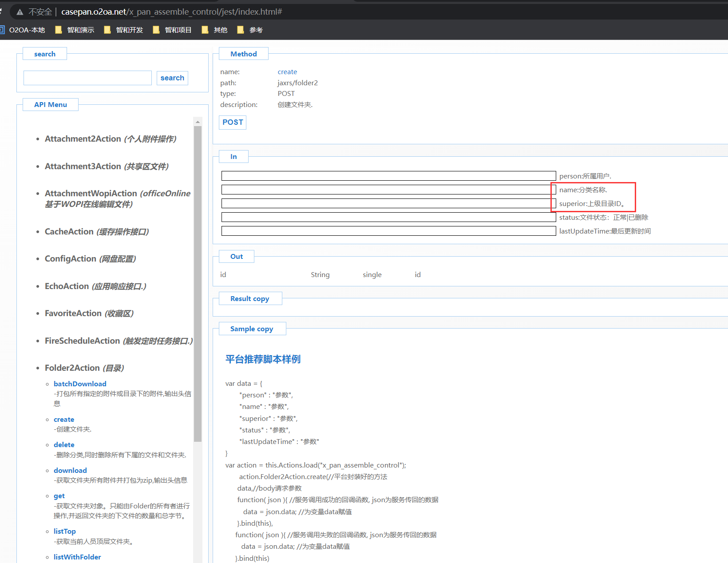Open the 智和开发 bookmark folder

pyautogui.click(x=123, y=30)
